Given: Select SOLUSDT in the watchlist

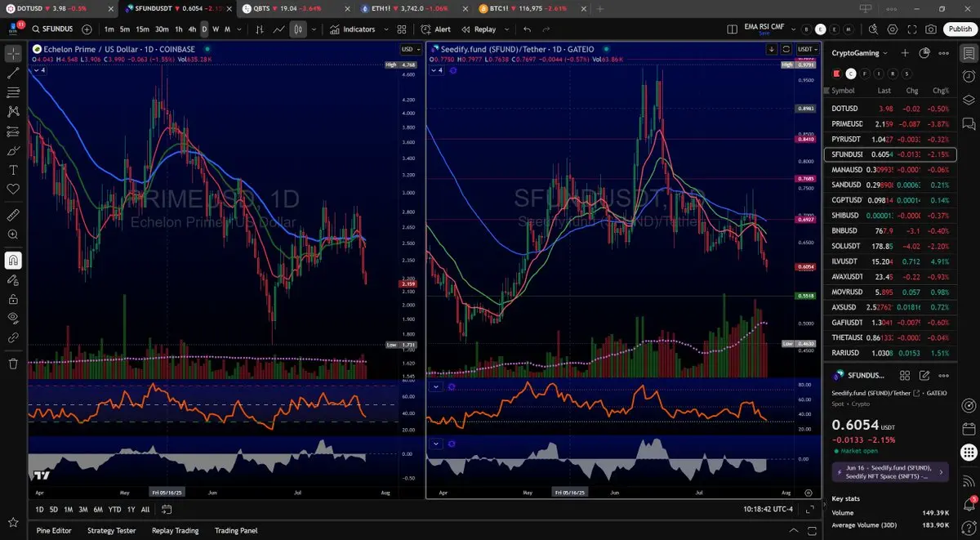Looking at the screenshot, I should click(x=890, y=246).
